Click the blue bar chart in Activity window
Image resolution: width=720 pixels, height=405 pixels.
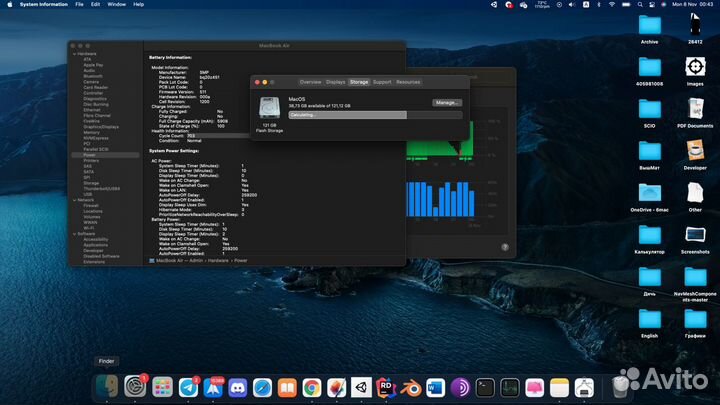pyautogui.click(x=440, y=199)
